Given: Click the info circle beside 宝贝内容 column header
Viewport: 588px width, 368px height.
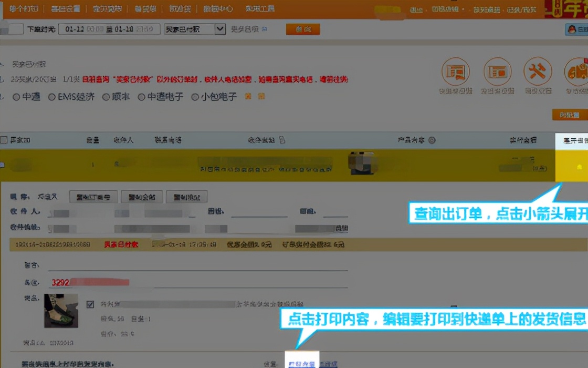Looking at the screenshot, I should click(433, 140).
